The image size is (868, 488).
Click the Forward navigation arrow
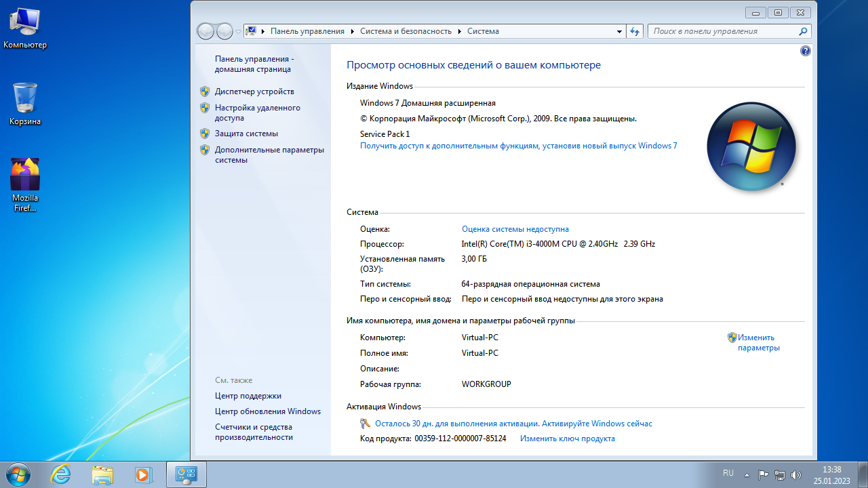[224, 31]
